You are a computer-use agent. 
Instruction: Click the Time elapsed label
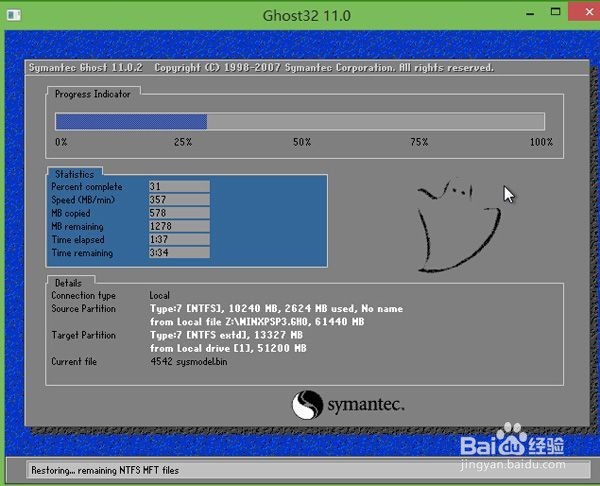tap(78, 240)
